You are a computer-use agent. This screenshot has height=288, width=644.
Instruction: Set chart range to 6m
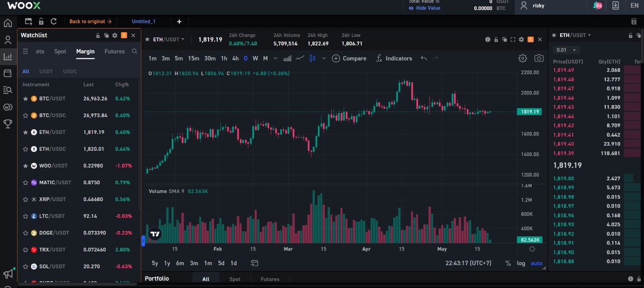coord(180,263)
